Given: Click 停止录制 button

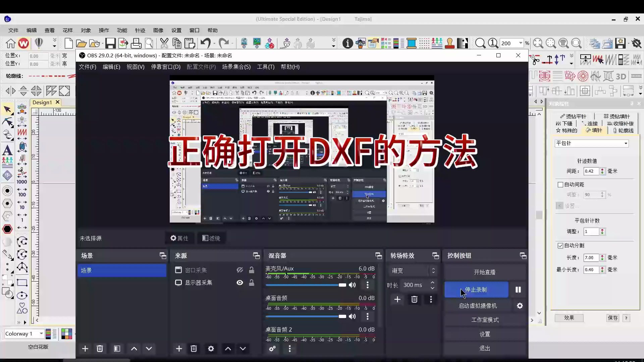Looking at the screenshot, I should pyautogui.click(x=476, y=290).
